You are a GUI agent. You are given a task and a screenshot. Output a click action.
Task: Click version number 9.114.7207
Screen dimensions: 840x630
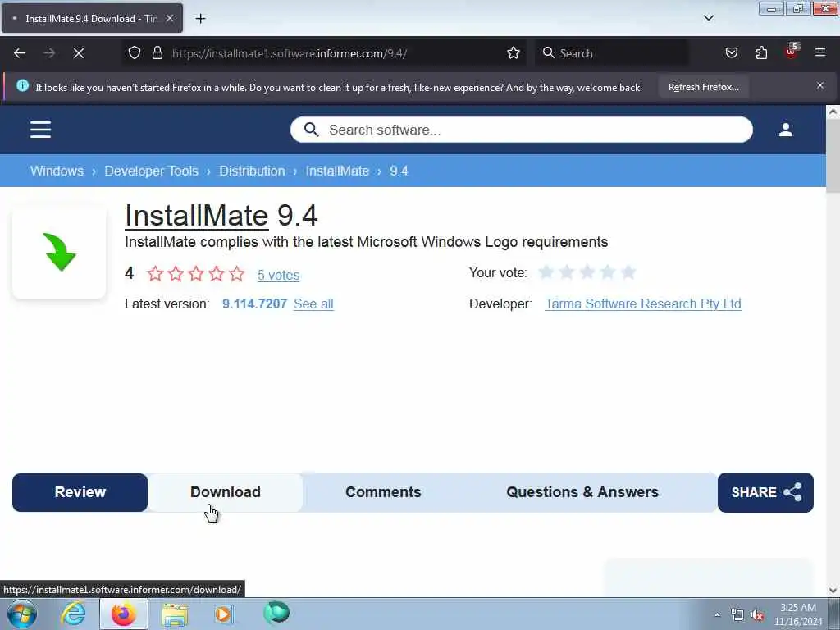click(254, 304)
